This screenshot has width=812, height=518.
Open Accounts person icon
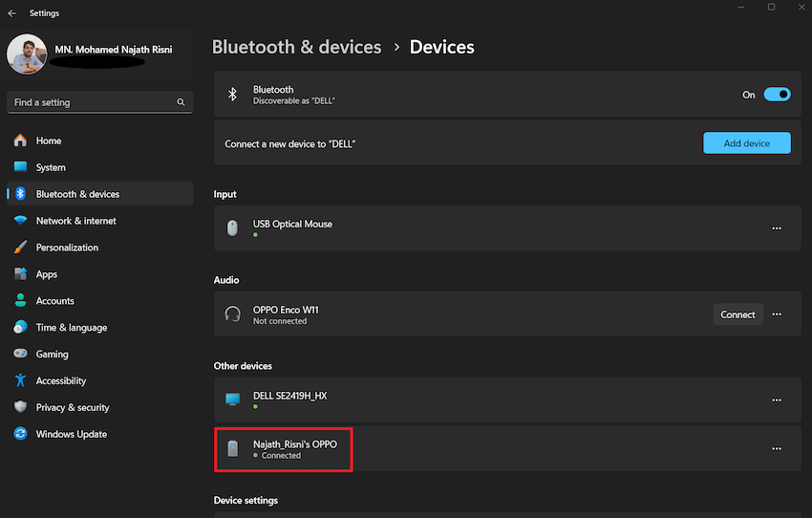point(20,300)
